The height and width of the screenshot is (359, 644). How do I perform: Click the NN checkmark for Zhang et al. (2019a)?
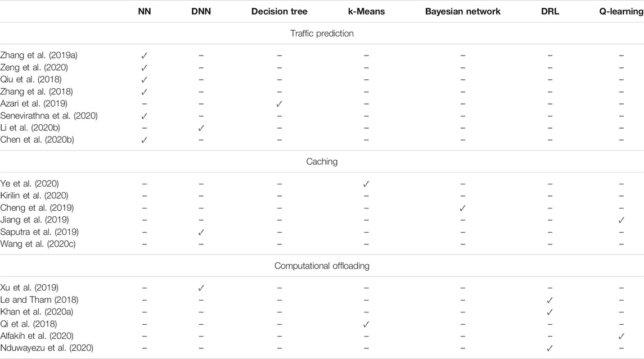coord(144,56)
